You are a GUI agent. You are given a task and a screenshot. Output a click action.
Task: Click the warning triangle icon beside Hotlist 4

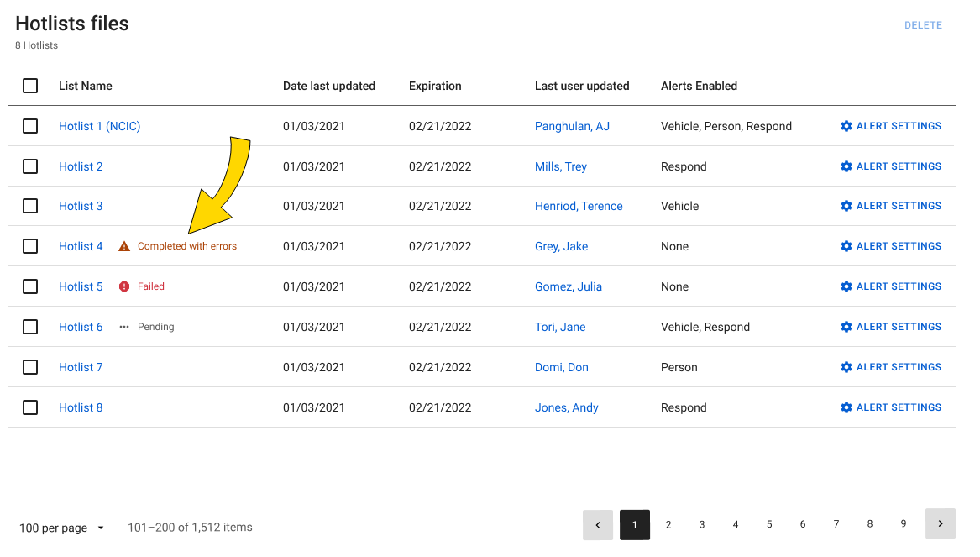(124, 246)
